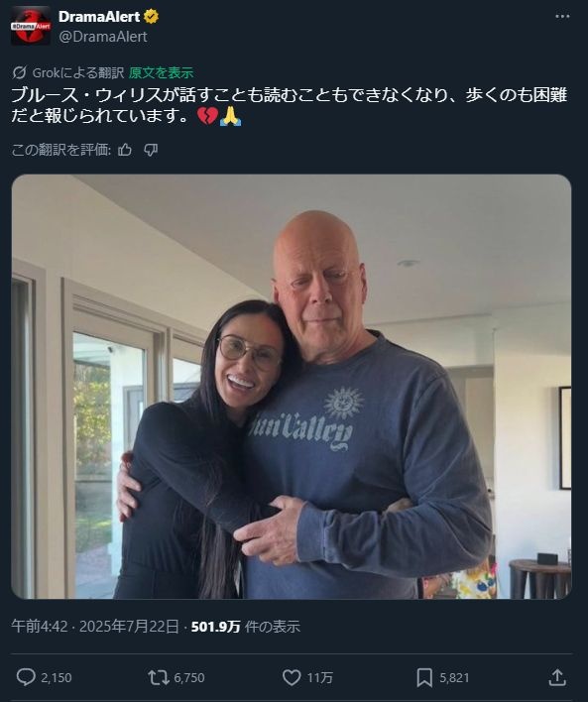The width and height of the screenshot is (588, 702).
Task: Click the DramaAlert profile avatar
Action: click(31, 26)
